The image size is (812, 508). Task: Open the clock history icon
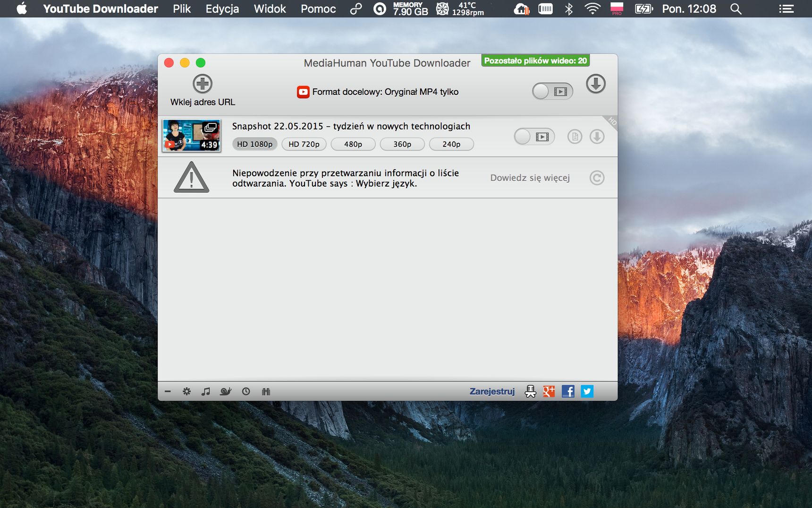pos(246,391)
